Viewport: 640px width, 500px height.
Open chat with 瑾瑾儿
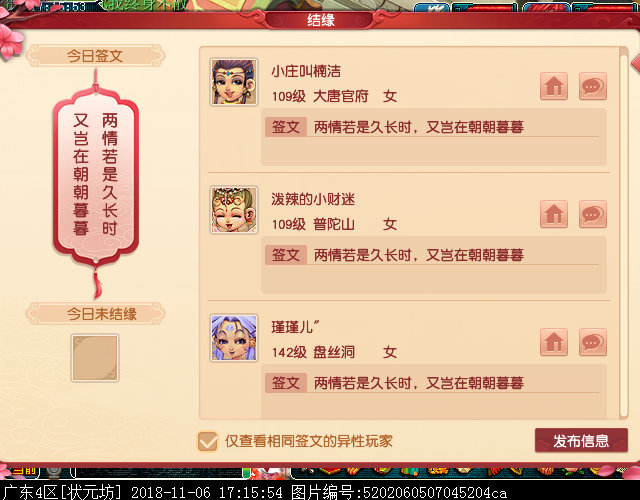[x=593, y=342]
